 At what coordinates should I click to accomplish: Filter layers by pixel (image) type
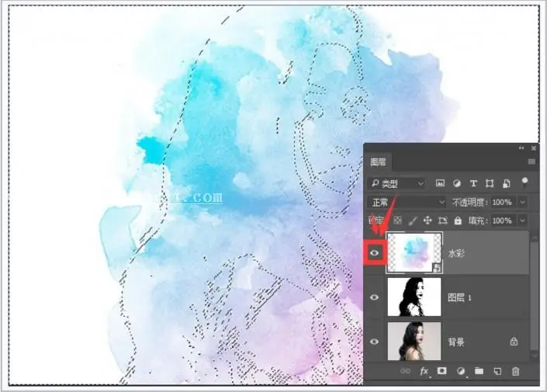[440, 183]
